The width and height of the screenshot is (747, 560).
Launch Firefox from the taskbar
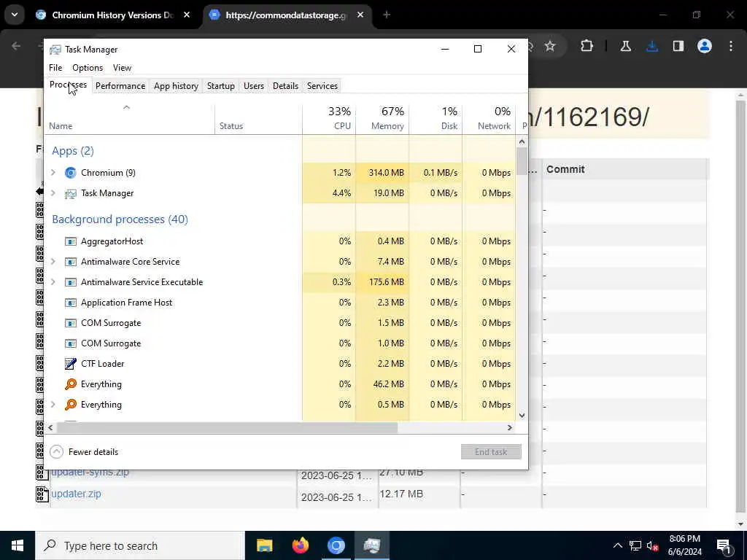coord(300,545)
